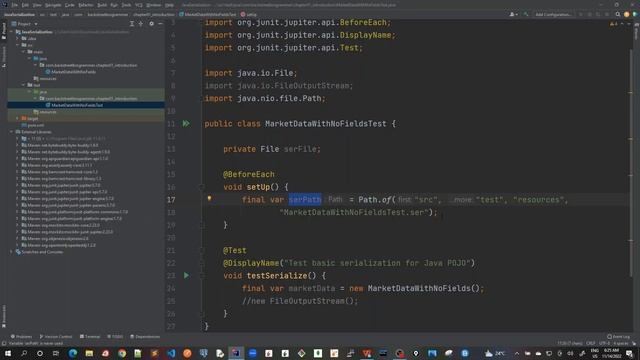The width and height of the screenshot is (640, 360).
Task: Select pom.xml in project tree
Action: pyautogui.click(x=36, y=125)
